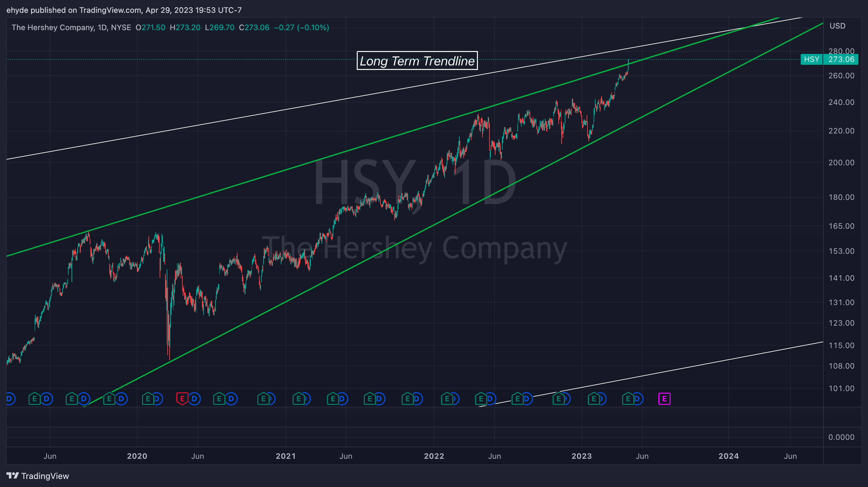This screenshot has height=487, width=868.
Task: Click the 0.0000 lower pane scale label
Action: point(841,437)
